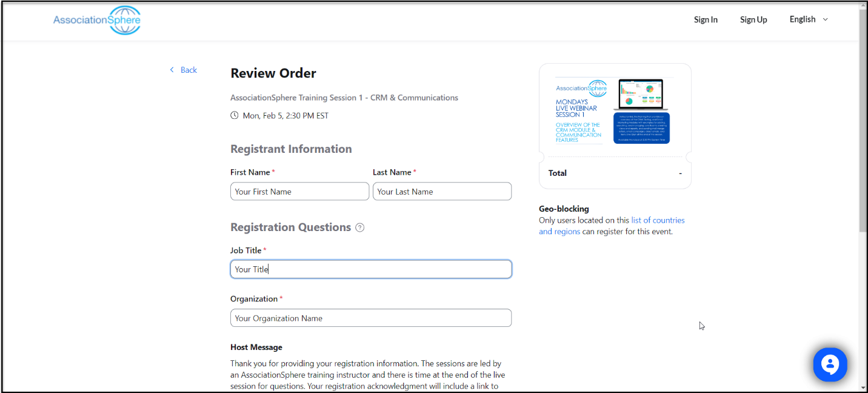Click the globe graphic in webinar banner

598,89
